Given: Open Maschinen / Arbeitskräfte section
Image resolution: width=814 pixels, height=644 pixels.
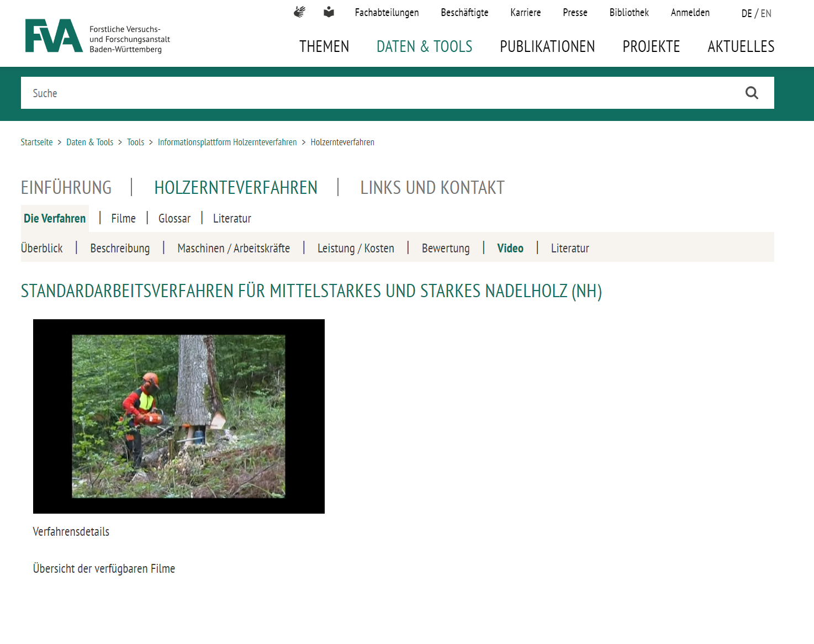Looking at the screenshot, I should click(234, 249).
